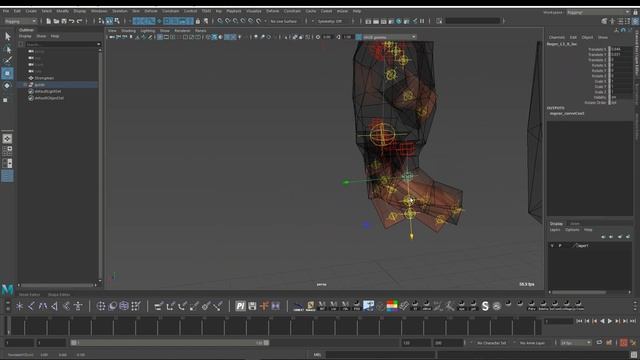
Task: Click the Maya logo at bottom left
Action: 7,290
